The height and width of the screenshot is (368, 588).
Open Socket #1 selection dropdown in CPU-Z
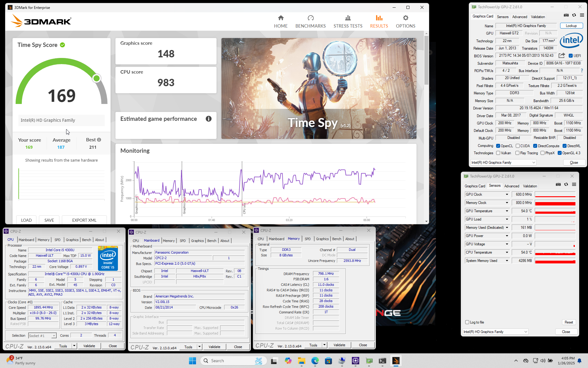tap(42, 336)
